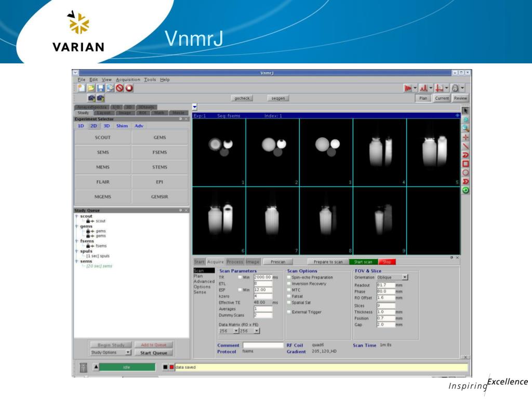Toggle the Fatsat checkbox
This screenshot has height=399, width=532.
click(289, 296)
